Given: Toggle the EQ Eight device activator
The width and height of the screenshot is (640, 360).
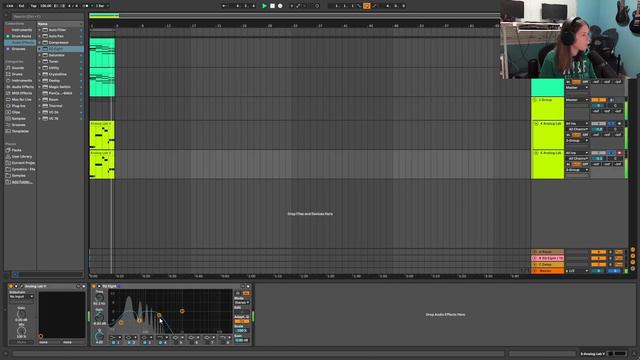Looking at the screenshot, I should point(94,287).
